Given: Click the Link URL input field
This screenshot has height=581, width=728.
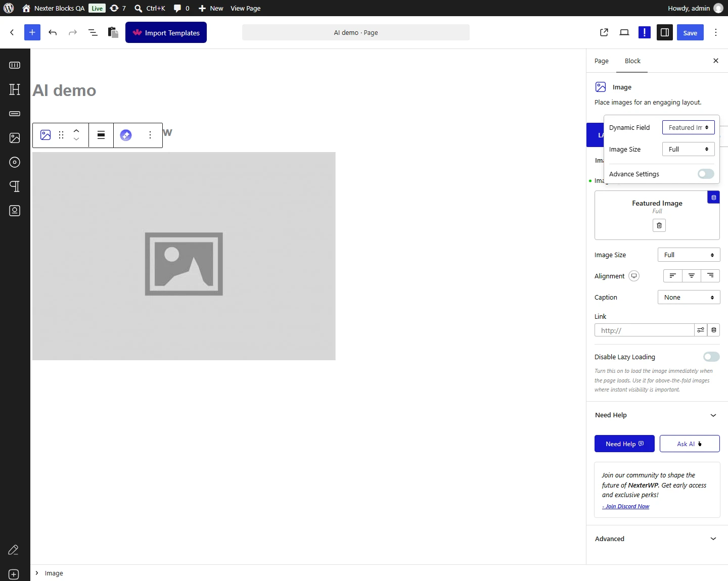Looking at the screenshot, I should pos(644,330).
